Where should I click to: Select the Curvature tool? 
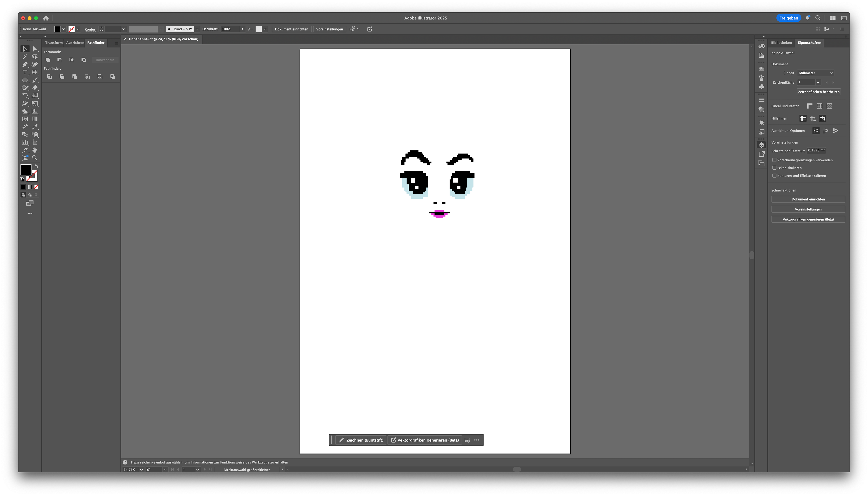pos(35,64)
